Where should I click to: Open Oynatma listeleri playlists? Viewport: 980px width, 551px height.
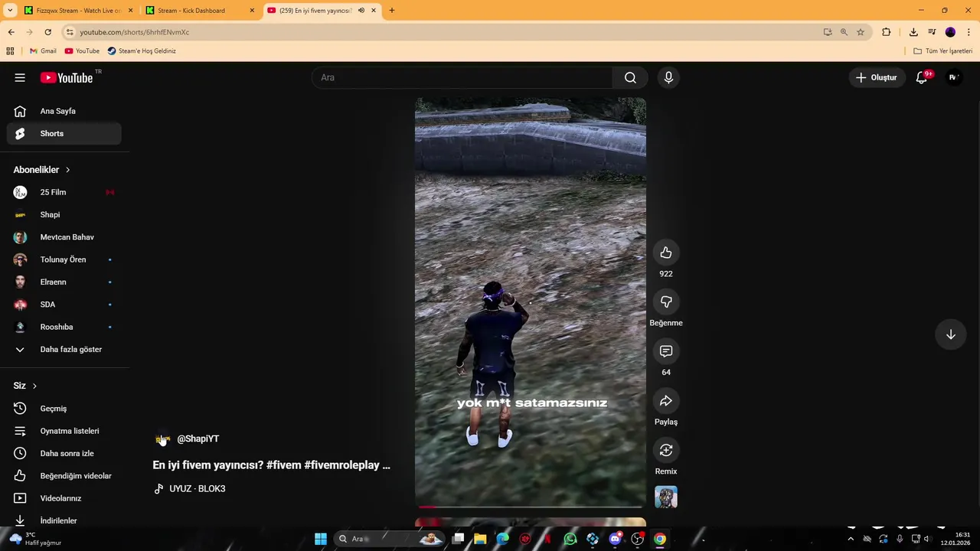point(64,431)
